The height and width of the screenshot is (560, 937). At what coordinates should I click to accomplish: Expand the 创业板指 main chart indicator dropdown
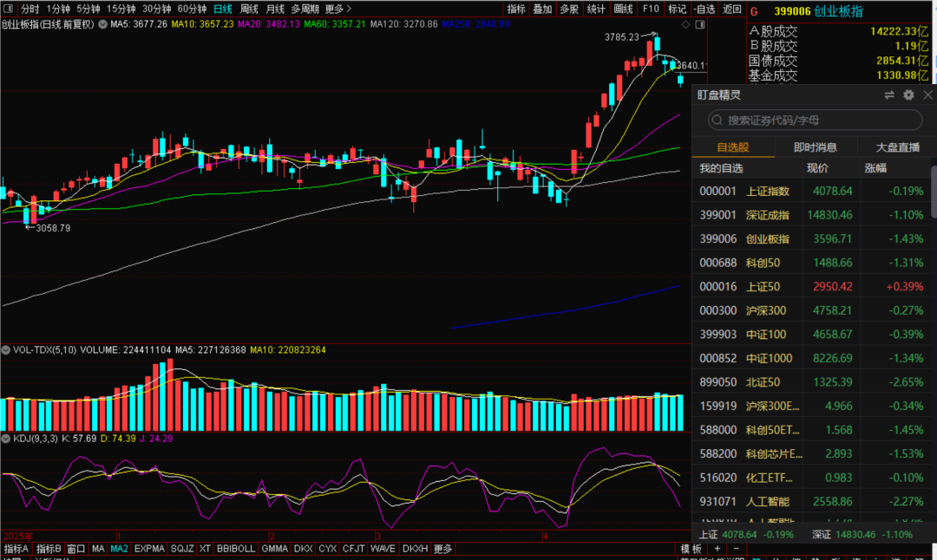104,24
